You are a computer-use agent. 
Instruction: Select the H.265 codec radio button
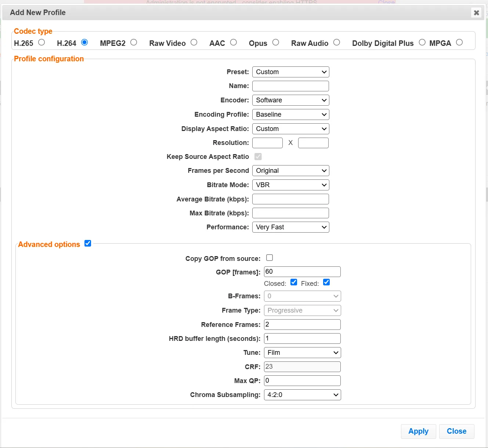click(x=41, y=42)
